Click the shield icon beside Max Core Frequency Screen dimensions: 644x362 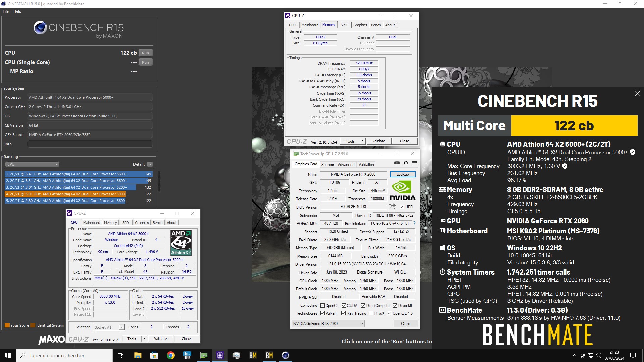point(565,166)
